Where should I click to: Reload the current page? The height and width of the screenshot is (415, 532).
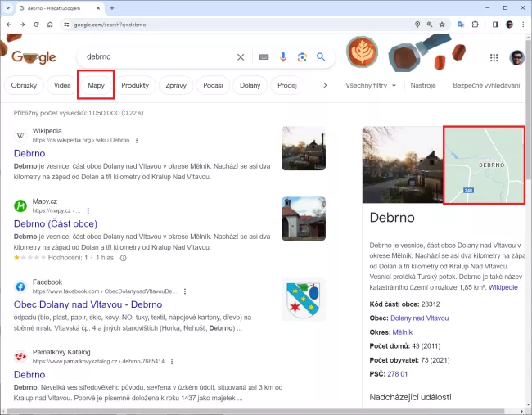pyautogui.click(x=36, y=25)
